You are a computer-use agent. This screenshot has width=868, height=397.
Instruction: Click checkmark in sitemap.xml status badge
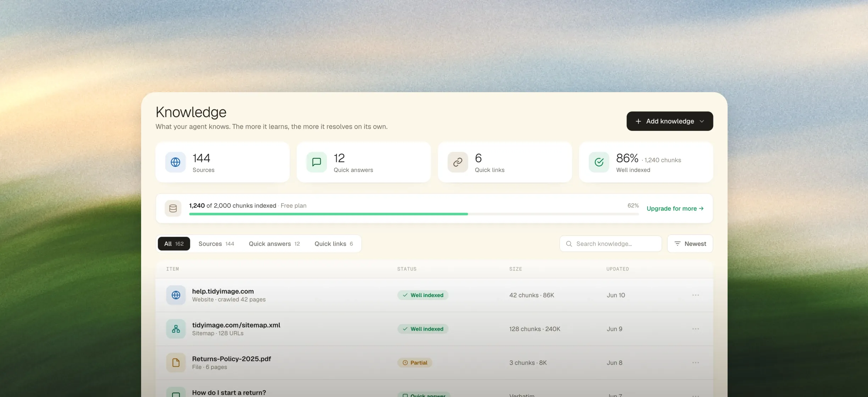(x=405, y=329)
